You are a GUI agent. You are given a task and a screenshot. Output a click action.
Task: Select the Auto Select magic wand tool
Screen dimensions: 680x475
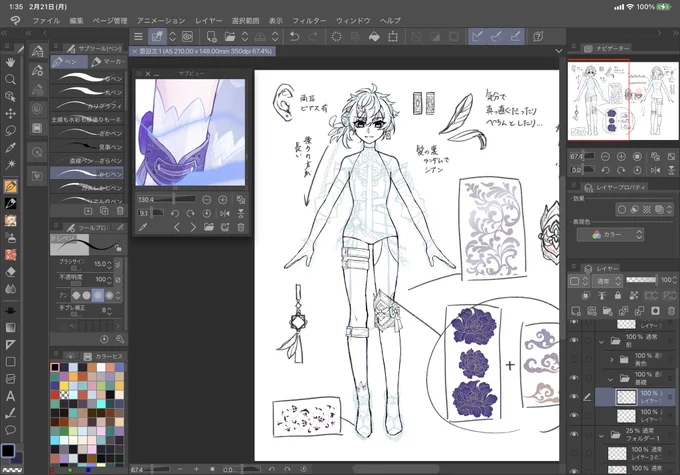[10, 165]
